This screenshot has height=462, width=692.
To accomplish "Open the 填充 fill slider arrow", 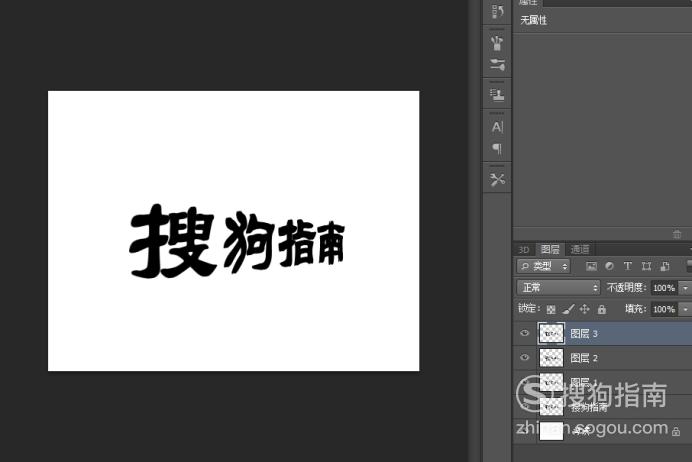I will (685, 309).
